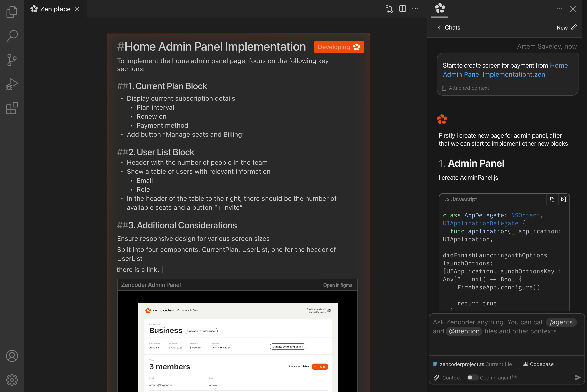The width and height of the screenshot is (587, 392).
Task: Click the "1. Current Plan Block" heading
Action: pyautogui.click(x=162, y=86)
